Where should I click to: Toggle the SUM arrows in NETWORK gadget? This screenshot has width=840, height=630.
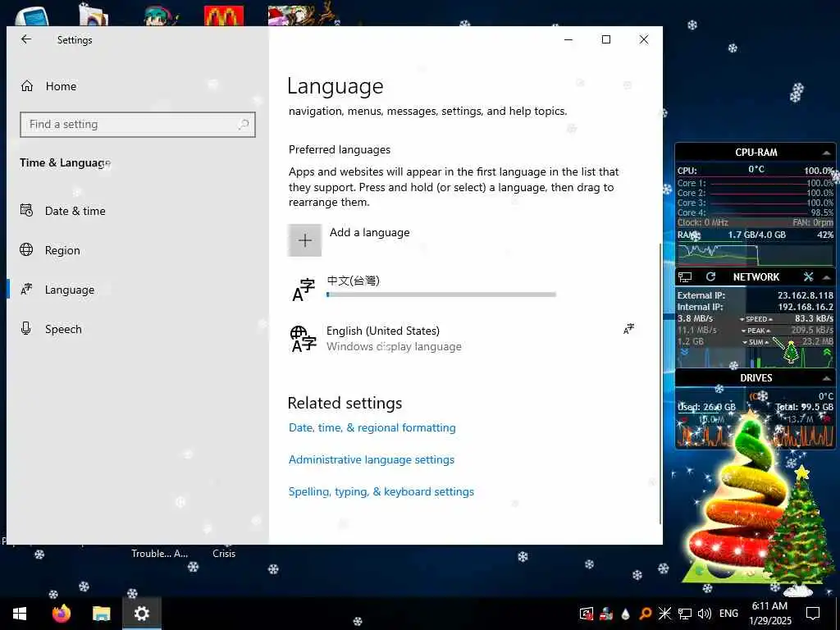[x=756, y=342]
